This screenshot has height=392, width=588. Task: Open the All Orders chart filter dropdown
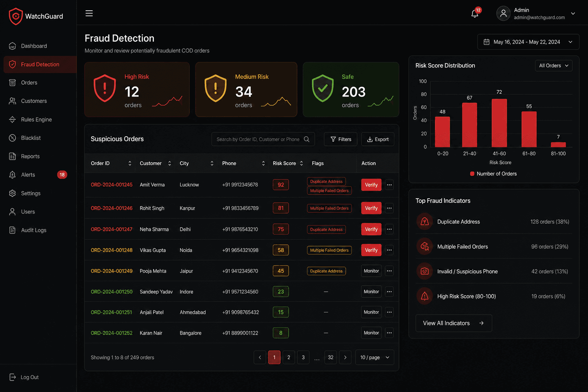tap(554, 65)
